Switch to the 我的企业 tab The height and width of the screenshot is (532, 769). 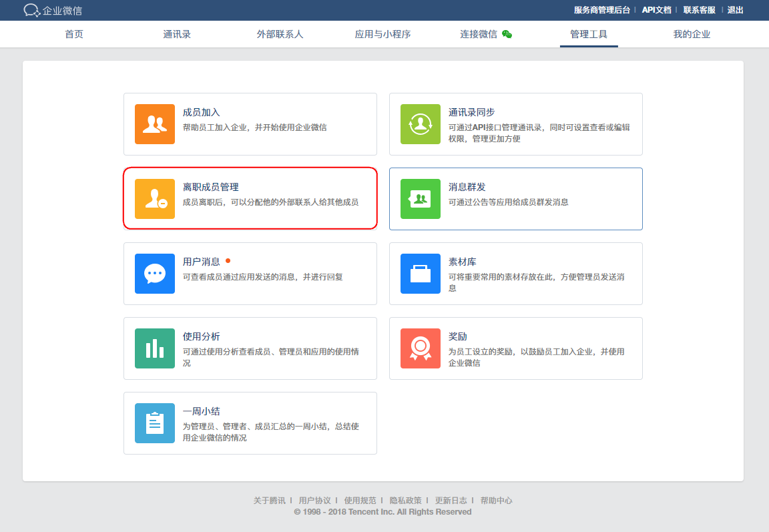(x=692, y=34)
